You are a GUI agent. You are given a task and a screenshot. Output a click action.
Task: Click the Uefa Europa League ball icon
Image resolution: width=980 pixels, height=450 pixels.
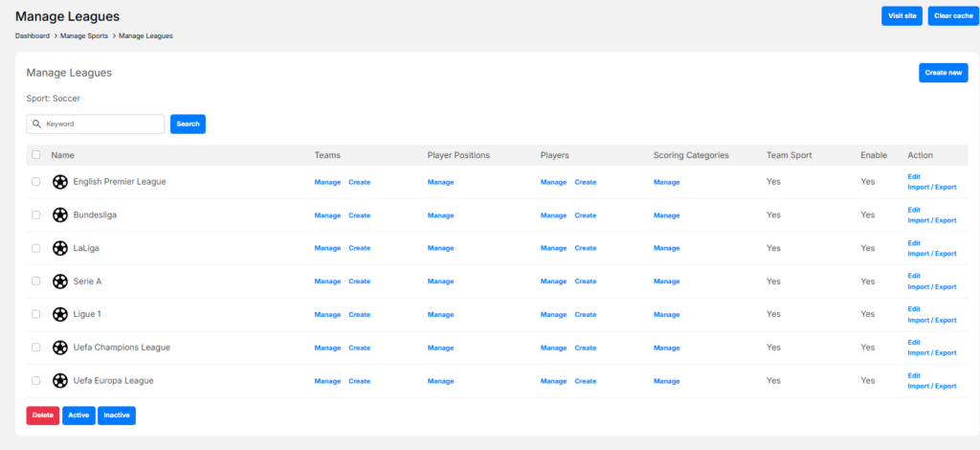coord(59,381)
